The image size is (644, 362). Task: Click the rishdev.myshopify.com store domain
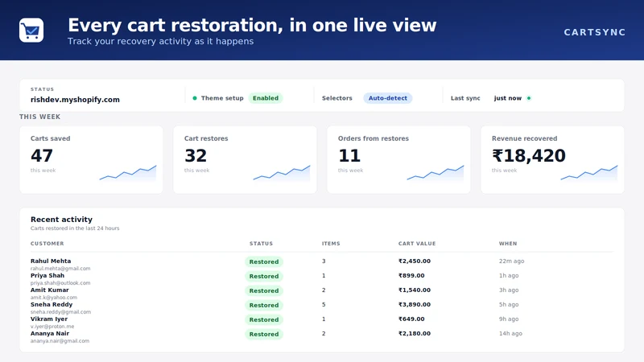point(75,99)
